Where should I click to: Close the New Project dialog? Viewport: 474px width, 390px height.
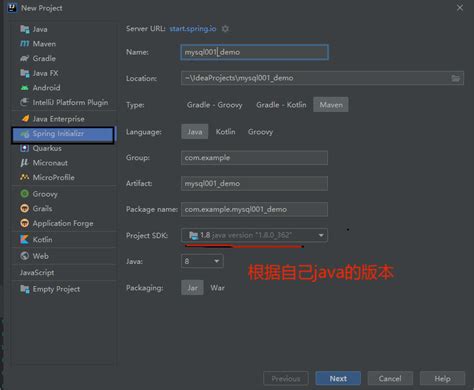click(x=460, y=8)
